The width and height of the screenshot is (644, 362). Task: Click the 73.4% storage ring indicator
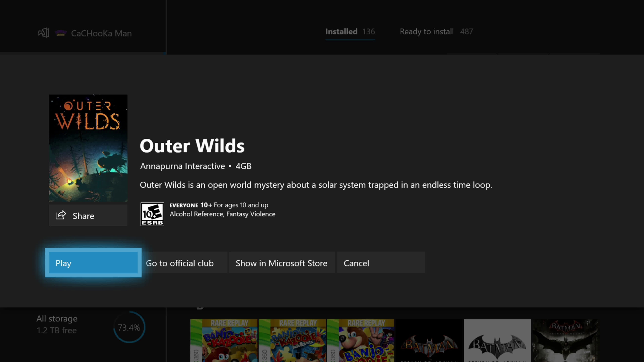(129, 327)
